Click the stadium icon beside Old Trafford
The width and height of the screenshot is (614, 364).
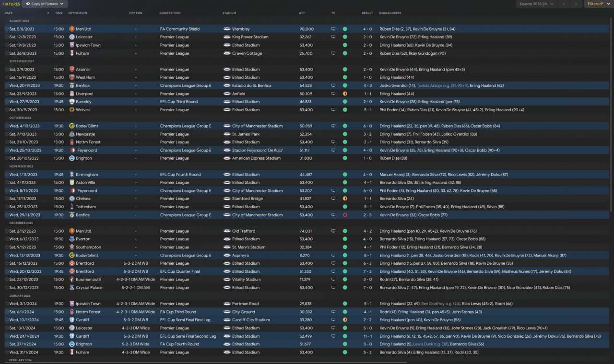(x=227, y=231)
